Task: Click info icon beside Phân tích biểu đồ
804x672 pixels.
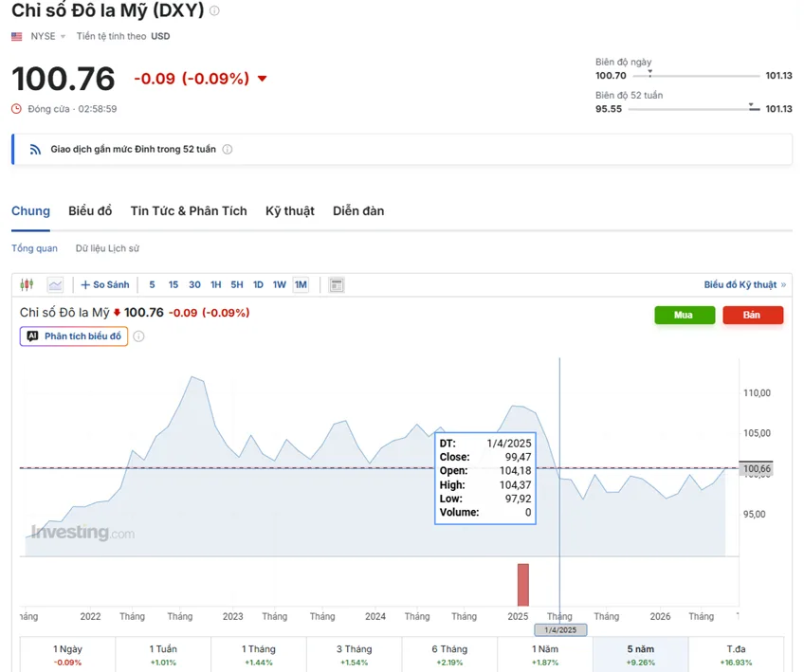Action: [x=139, y=336]
